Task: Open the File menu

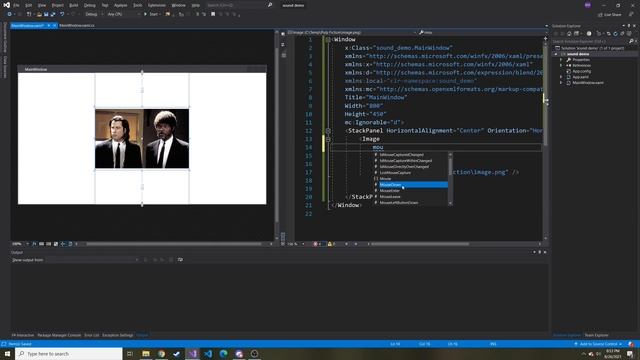Action: (x=16, y=5)
